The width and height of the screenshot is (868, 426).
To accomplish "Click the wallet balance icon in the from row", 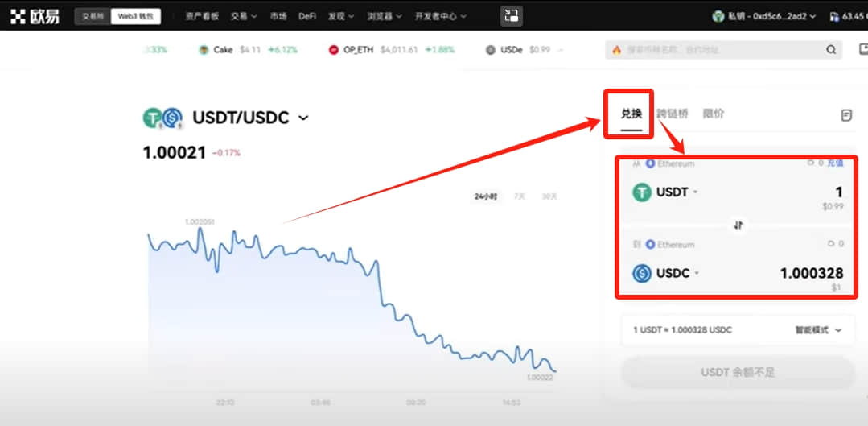I will (810, 163).
